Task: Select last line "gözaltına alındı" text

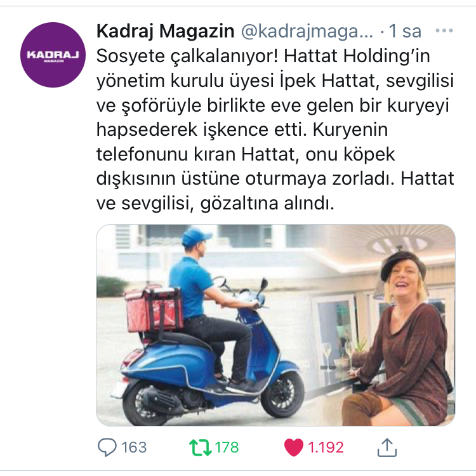Action: (267, 203)
